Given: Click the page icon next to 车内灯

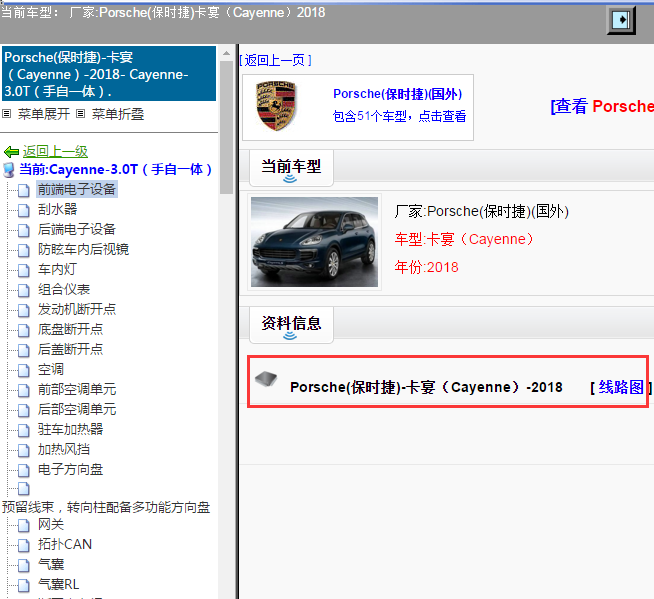Looking at the screenshot, I should click(x=24, y=270).
